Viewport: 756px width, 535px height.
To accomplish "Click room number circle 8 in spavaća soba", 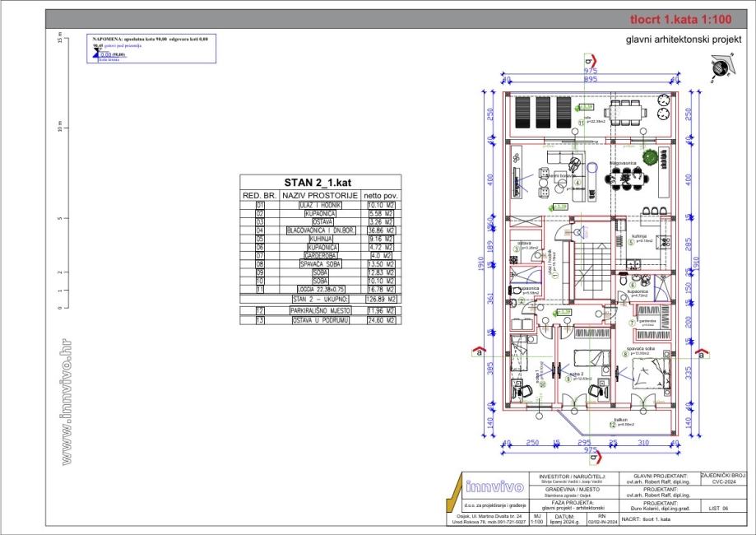I will (x=626, y=354).
